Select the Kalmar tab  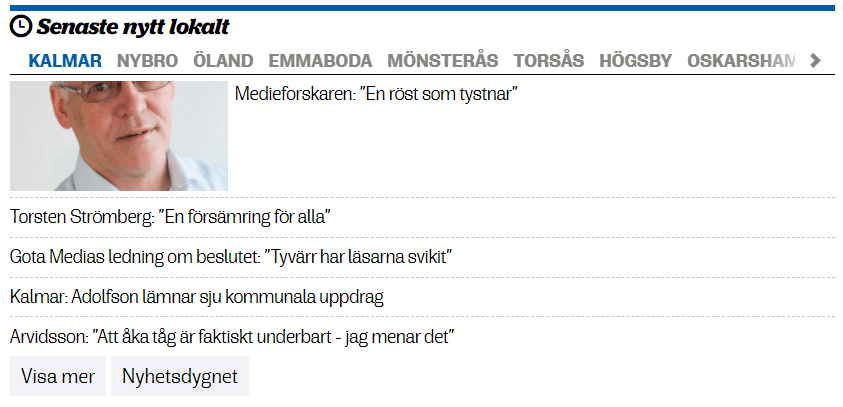click(x=65, y=60)
